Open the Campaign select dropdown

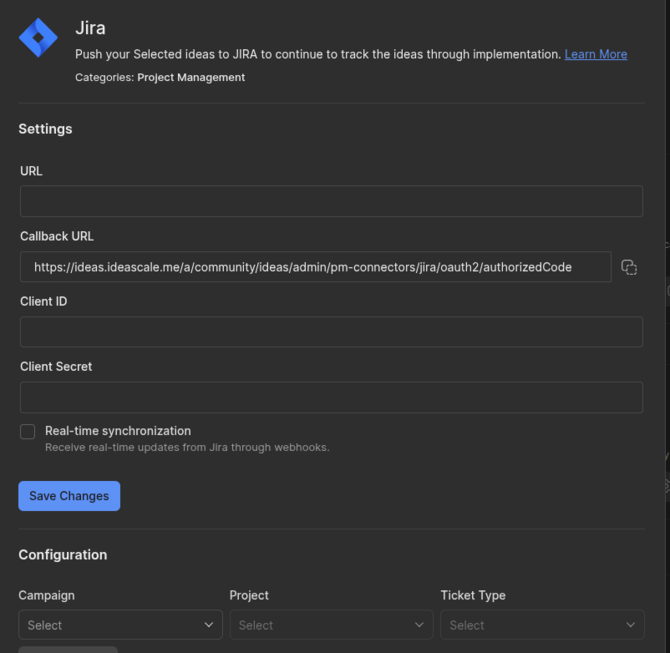[x=120, y=625]
